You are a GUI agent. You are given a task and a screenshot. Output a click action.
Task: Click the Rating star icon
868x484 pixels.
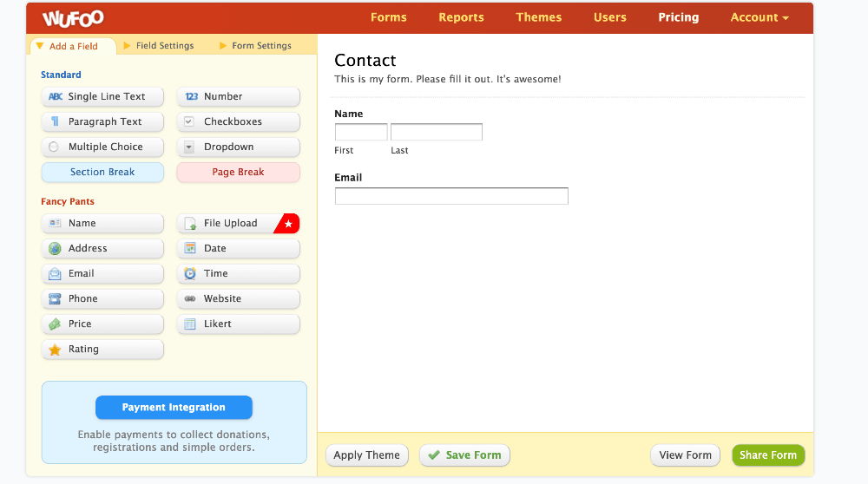coord(55,350)
